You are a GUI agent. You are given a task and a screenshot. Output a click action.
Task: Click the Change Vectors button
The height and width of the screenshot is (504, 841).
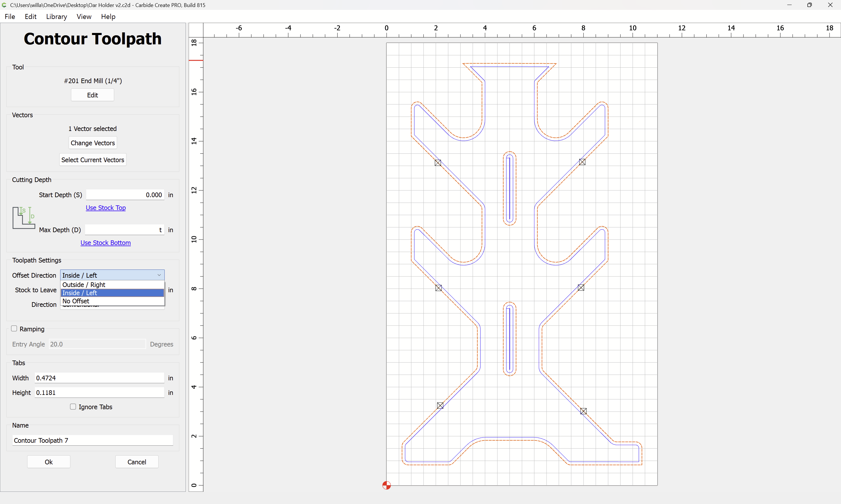tap(93, 143)
